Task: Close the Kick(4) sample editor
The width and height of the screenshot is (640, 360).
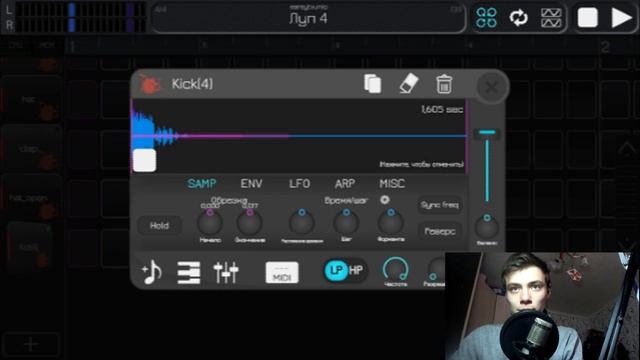Action: tap(492, 87)
